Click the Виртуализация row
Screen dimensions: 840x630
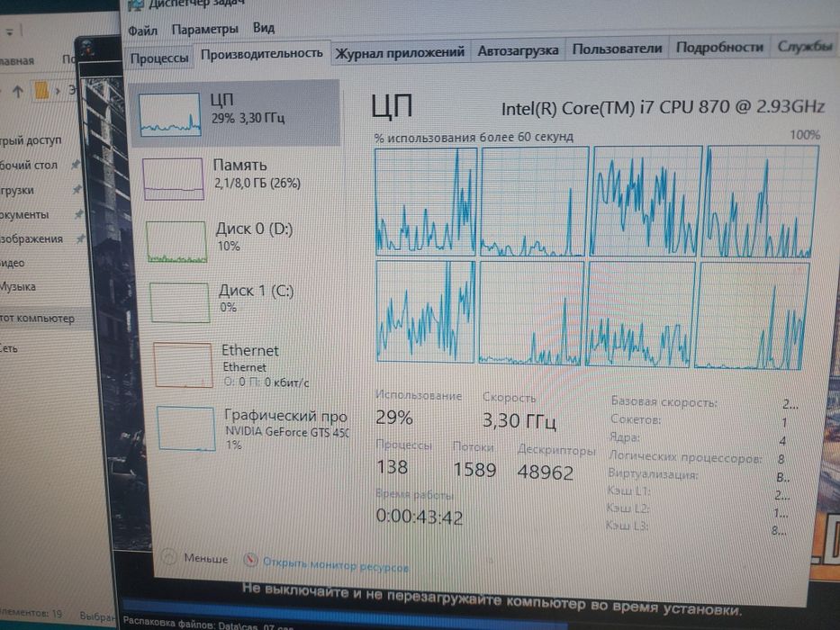click(x=699, y=475)
